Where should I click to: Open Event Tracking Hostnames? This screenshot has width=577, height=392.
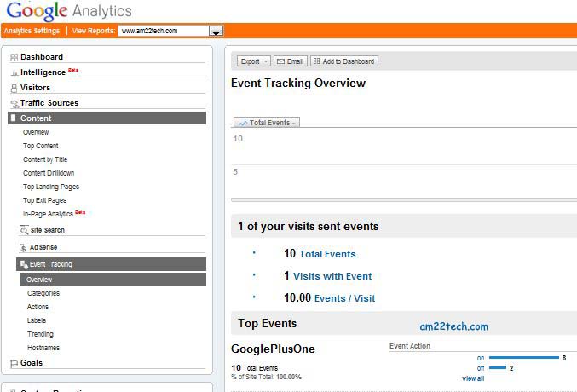[x=43, y=348]
